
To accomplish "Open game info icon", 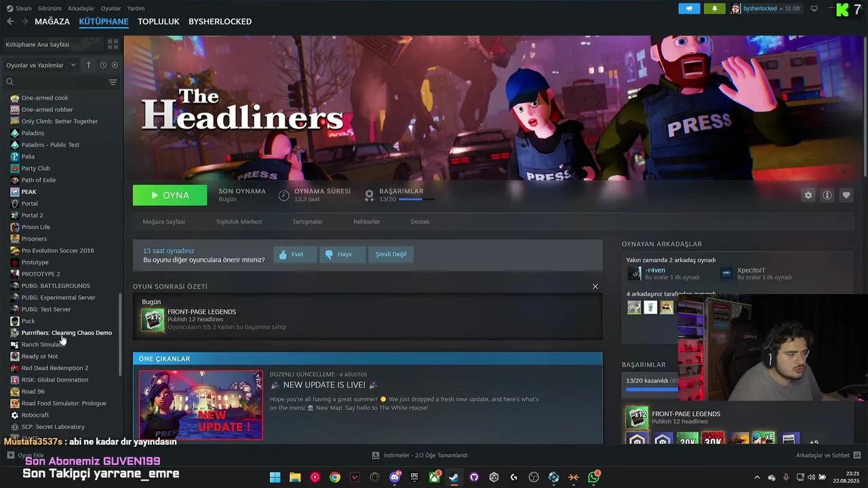I will [x=827, y=195].
